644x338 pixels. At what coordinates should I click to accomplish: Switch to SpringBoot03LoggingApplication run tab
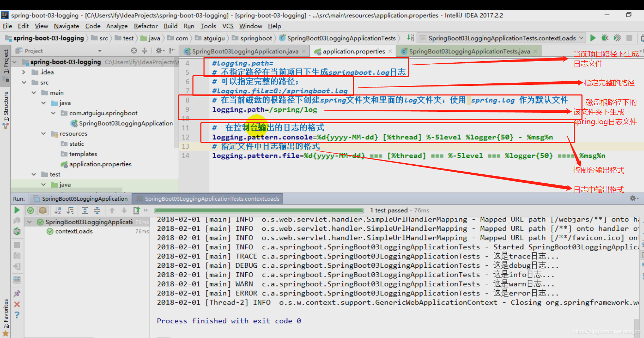80,199
